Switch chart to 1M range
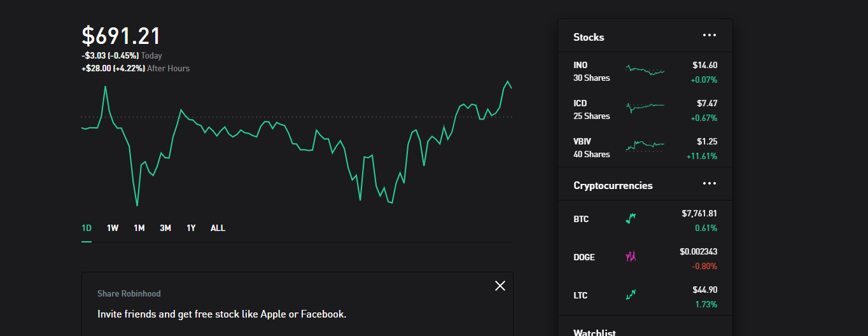The image size is (868, 336). pyautogui.click(x=139, y=228)
